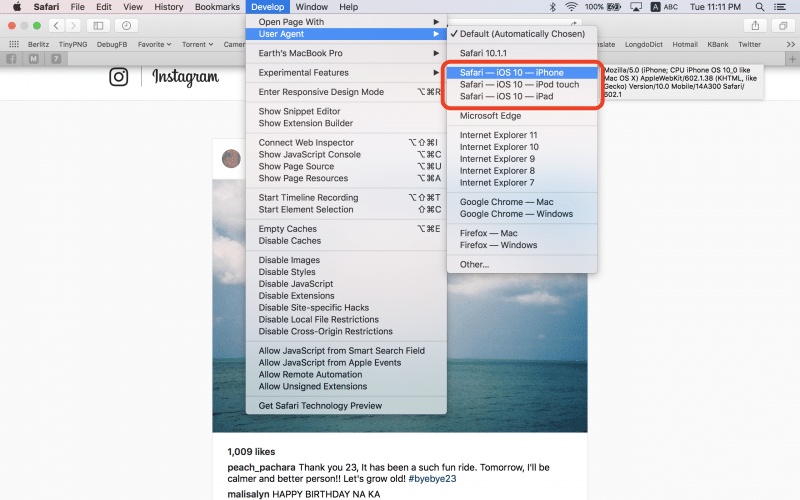Click the #byebye23 hashtag link
800x500 pixels.
point(432,479)
